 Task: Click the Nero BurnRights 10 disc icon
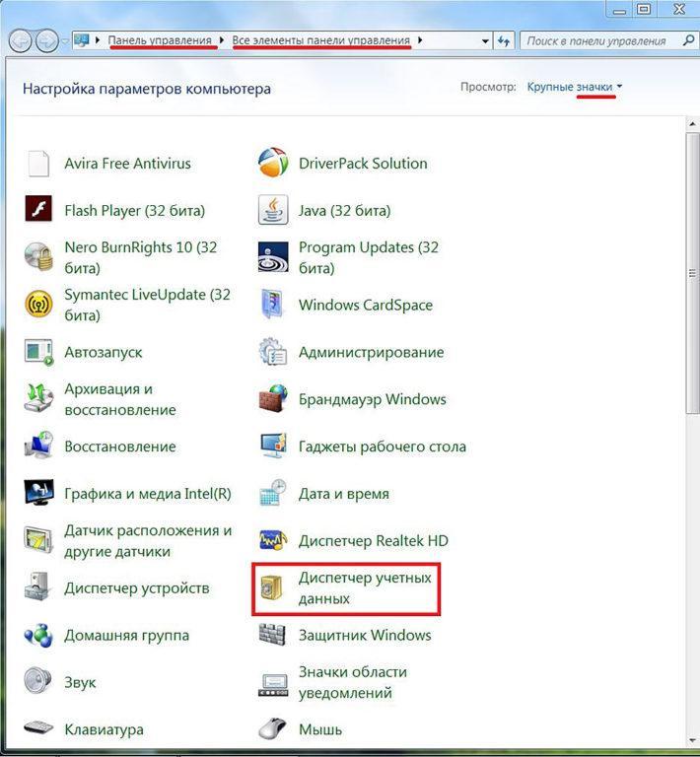click(38, 256)
